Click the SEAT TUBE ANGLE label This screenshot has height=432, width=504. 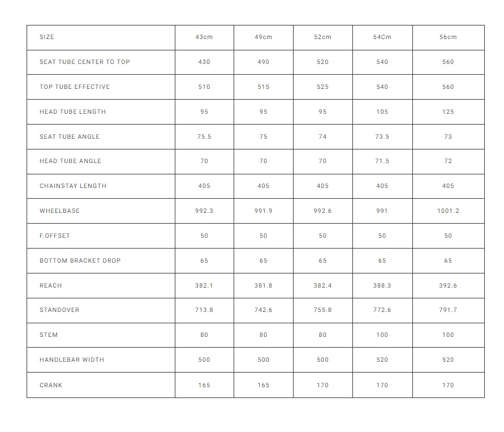coord(70,137)
